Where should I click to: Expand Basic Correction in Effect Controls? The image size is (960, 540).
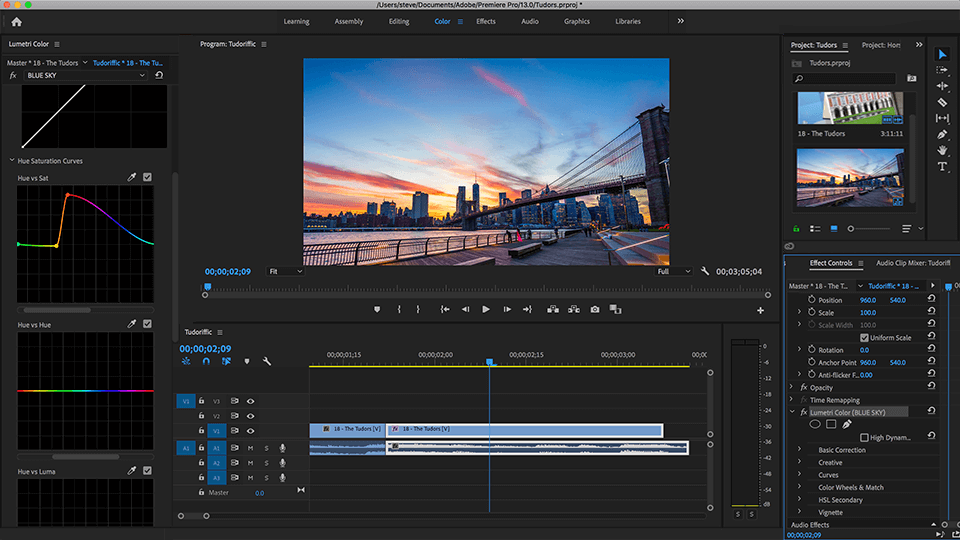point(799,450)
